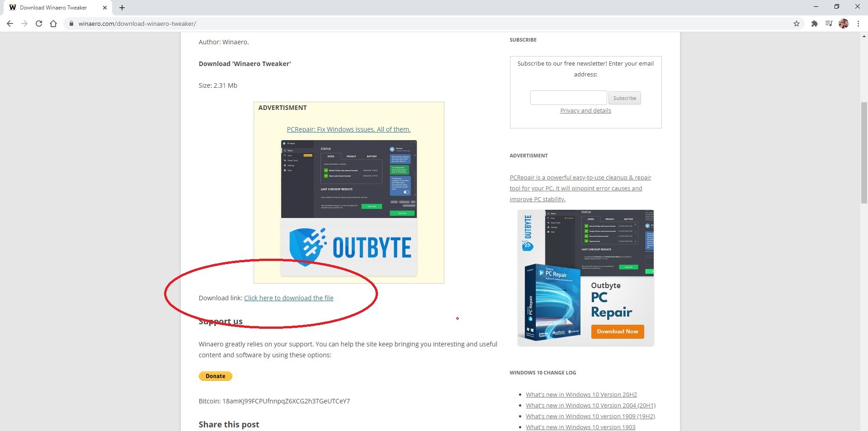868x431 pixels.
Task: Open What's new in version 1903 link
Action: [580, 427]
